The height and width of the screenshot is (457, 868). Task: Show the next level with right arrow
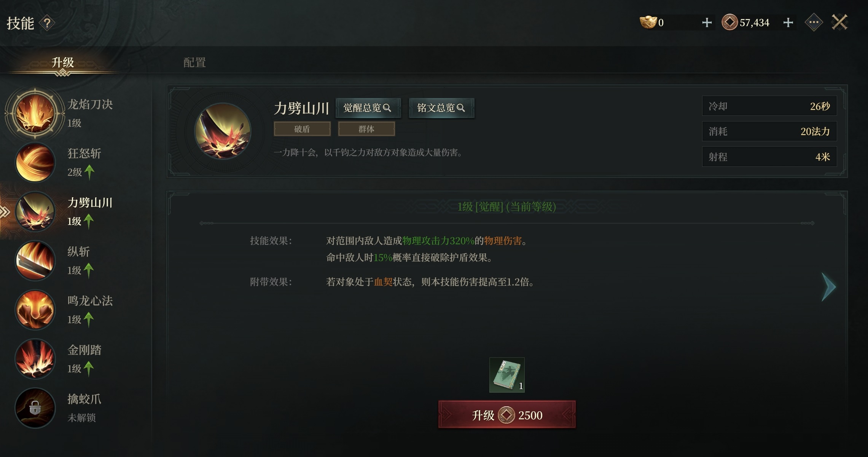click(828, 287)
